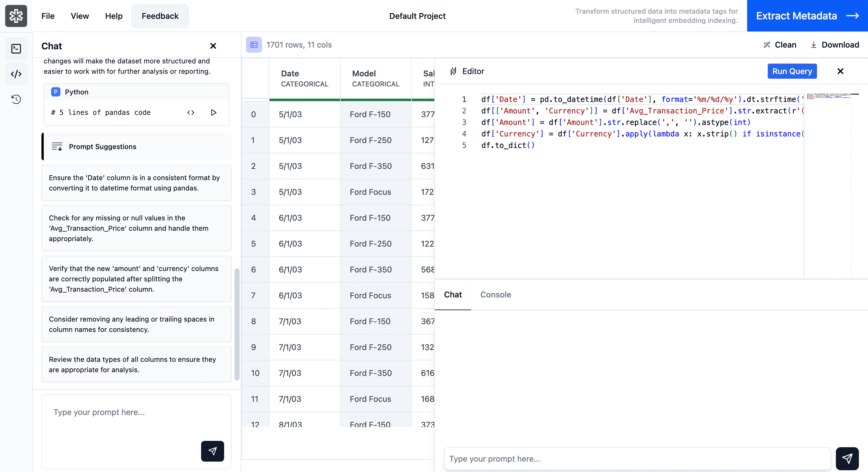This screenshot has width=868, height=472.
Task: Switch to the Console tab
Action: (x=495, y=295)
